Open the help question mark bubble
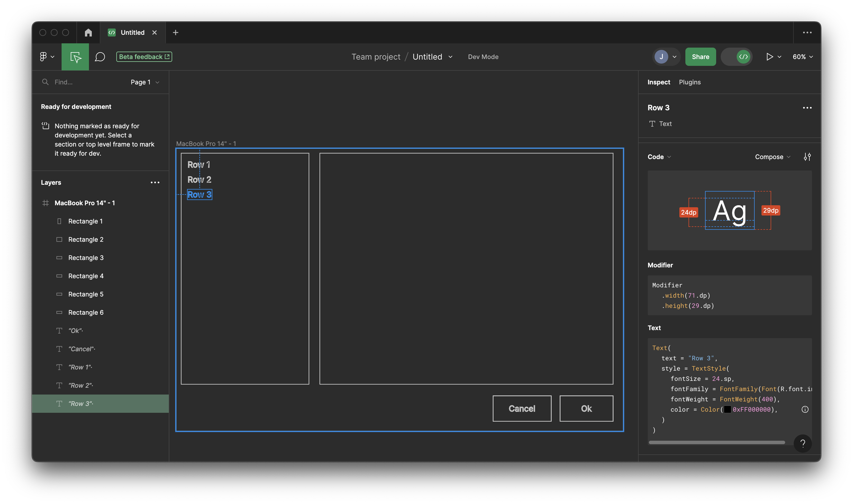The width and height of the screenshot is (853, 504). tap(803, 443)
